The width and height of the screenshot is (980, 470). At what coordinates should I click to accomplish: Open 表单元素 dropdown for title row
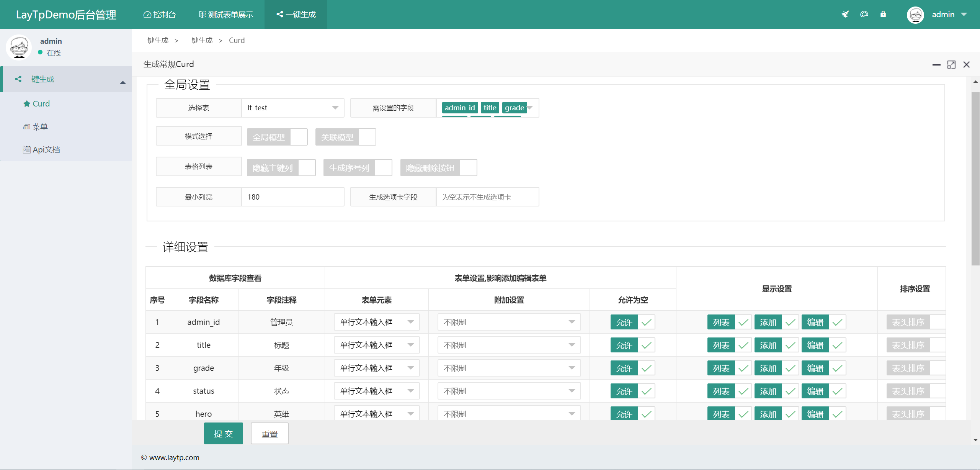tap(377, 345)
